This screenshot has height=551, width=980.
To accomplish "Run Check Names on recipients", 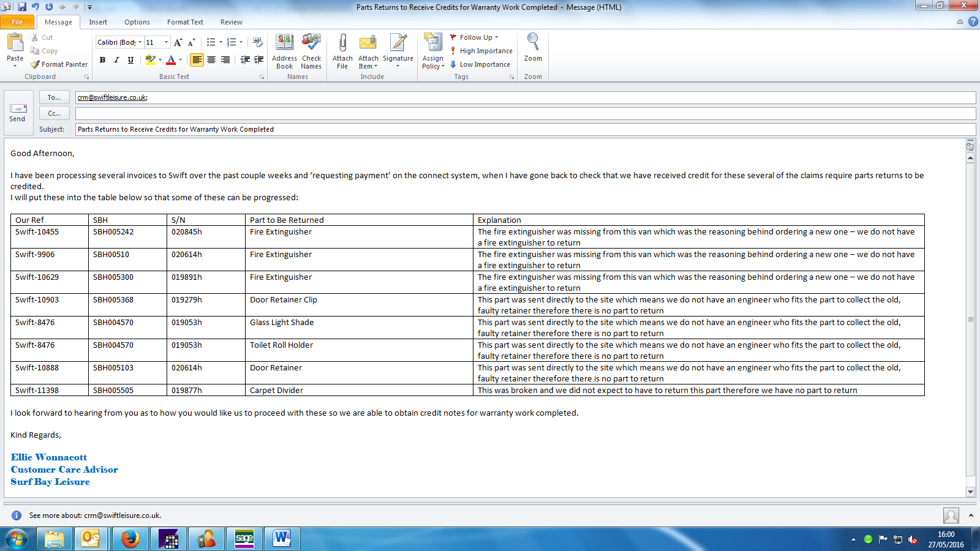I will pyautogui.click(x=311, y=51).
